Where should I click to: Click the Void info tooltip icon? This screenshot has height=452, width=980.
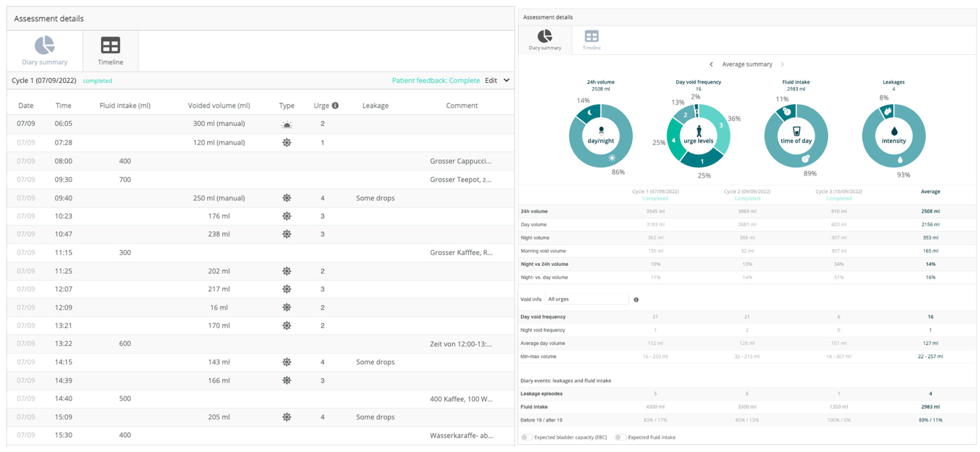[636, 299]
